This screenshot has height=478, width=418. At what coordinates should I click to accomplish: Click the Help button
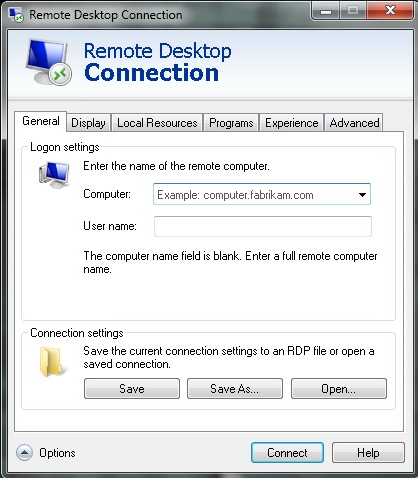coord(368,453)
